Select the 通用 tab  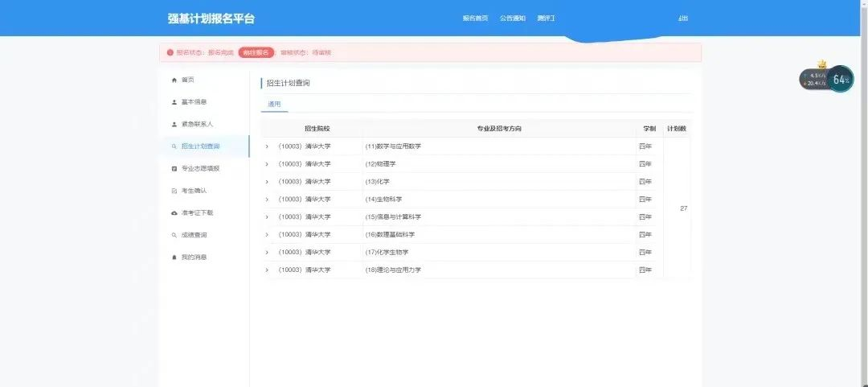(274, 104)
